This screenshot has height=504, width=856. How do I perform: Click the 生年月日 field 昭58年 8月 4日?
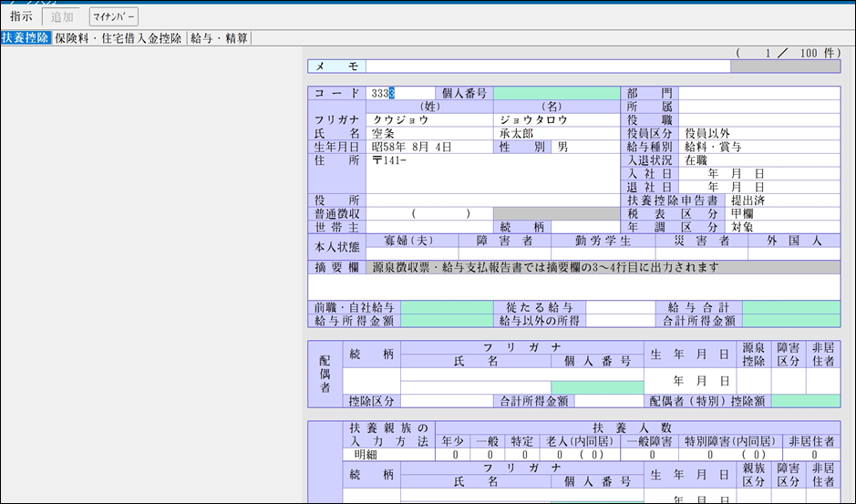(x=429, y=147)
